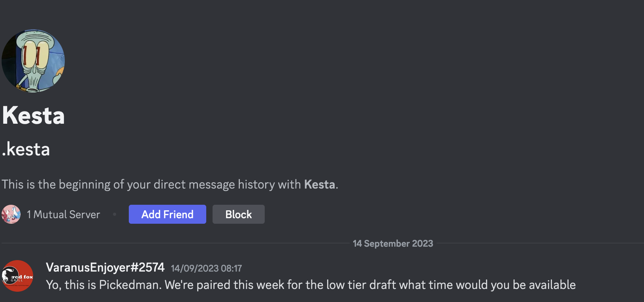Viewport: 644px width, 302px height.
Task: Open Kesta's Squidward profile avatar
Action: click(x=33, y=61)
